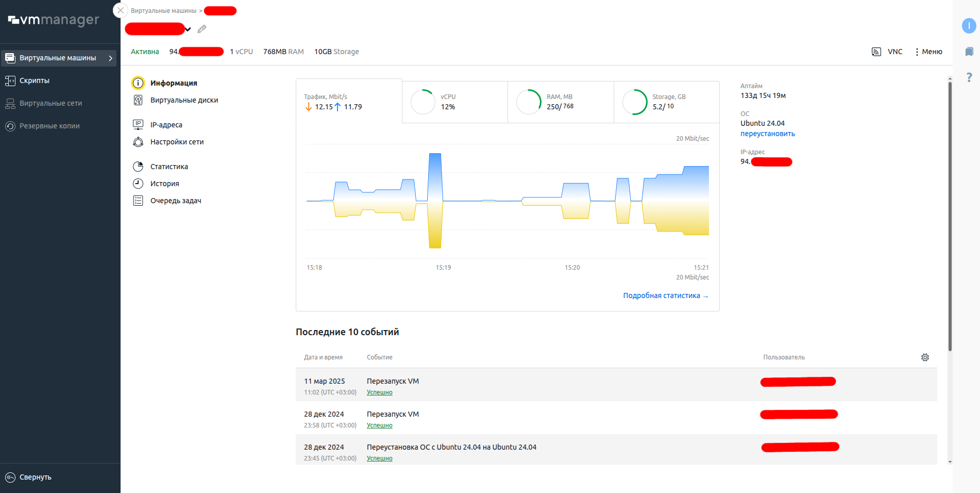Open the blue notifications icon top right

tap(969, 26)
